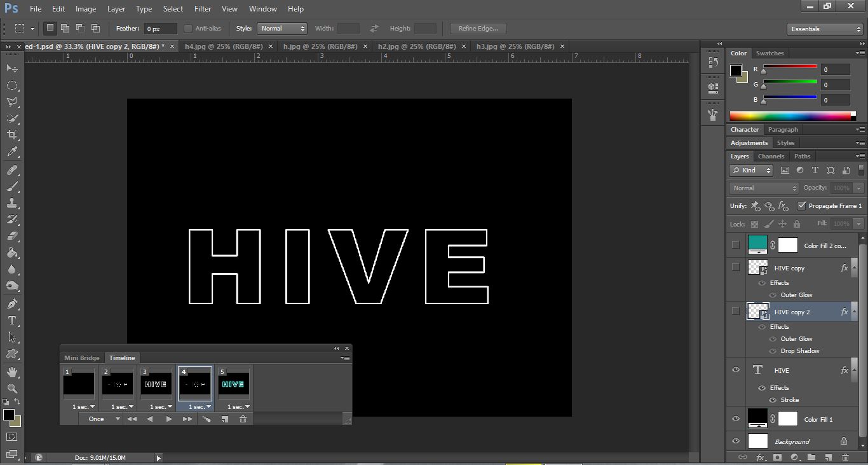868x465 pixels.
Task: Delete layer with trash icon in Layers panel
Action: pos(845,457)
